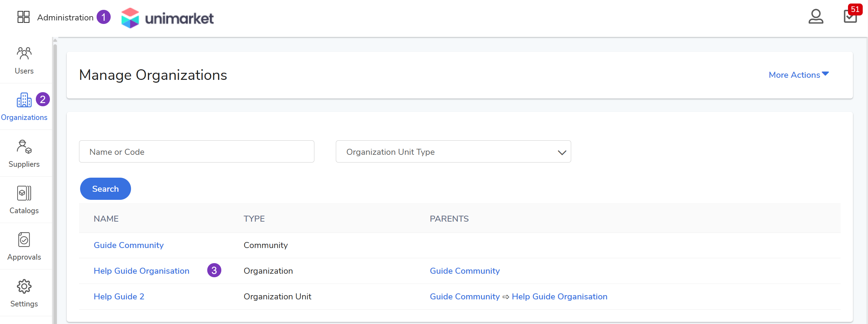Open the Approvals sidebar icon
The image size is (868, 324).
(x=24, y=240)
